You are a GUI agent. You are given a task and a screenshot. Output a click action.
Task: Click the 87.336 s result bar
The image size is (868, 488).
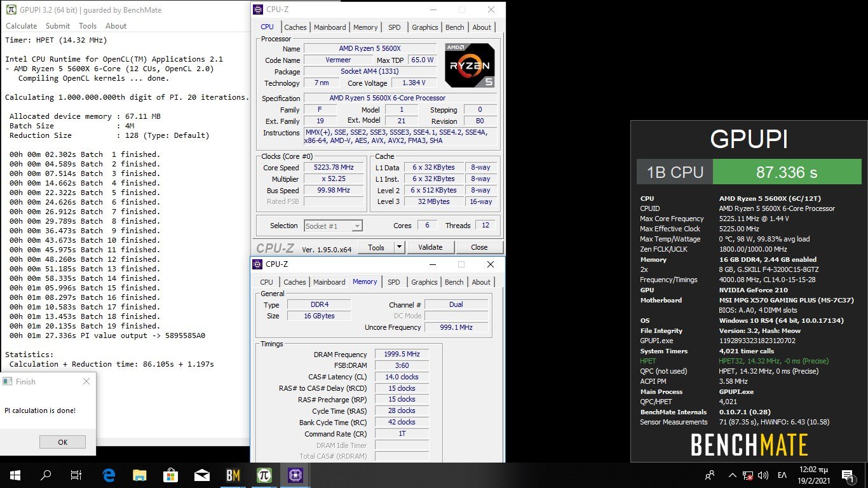pyautogui.click(x=787, y=172)
